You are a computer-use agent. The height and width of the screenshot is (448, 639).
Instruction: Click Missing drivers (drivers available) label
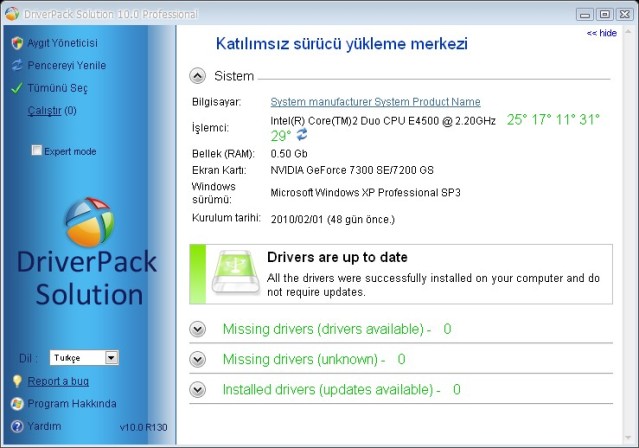pyautogui.click(x=327, y=329)
